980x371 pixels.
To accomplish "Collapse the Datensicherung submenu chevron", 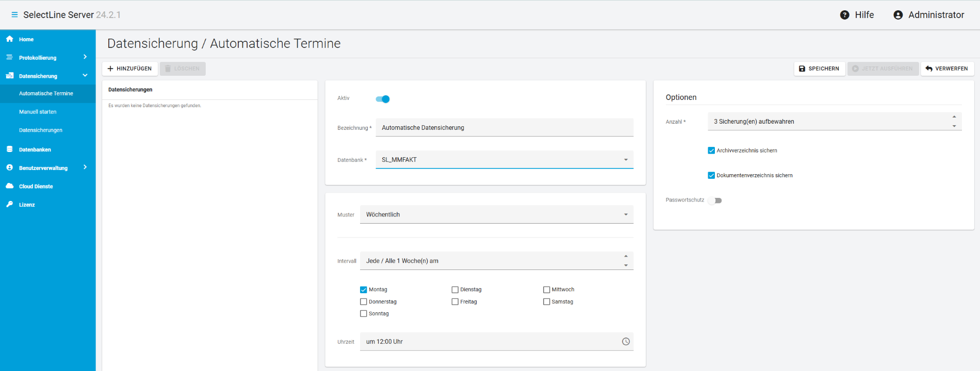I will 85,76.
